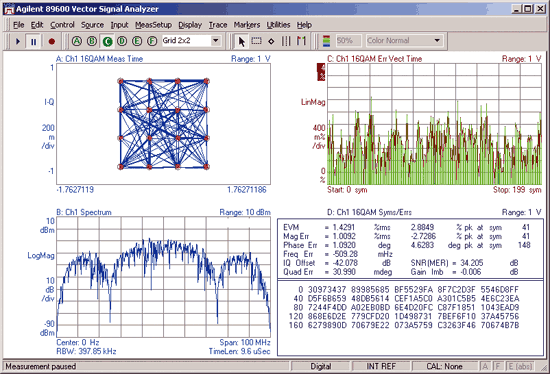Expand the Grid 2x2 layout dropdown
This screenshot has height=374, width=550.
click(216, 41)
